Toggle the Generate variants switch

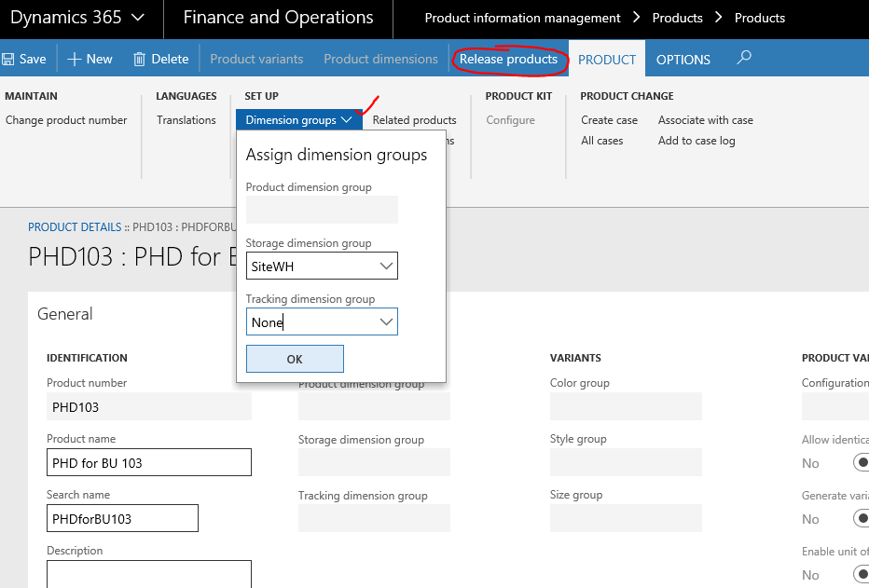[862, 519]
